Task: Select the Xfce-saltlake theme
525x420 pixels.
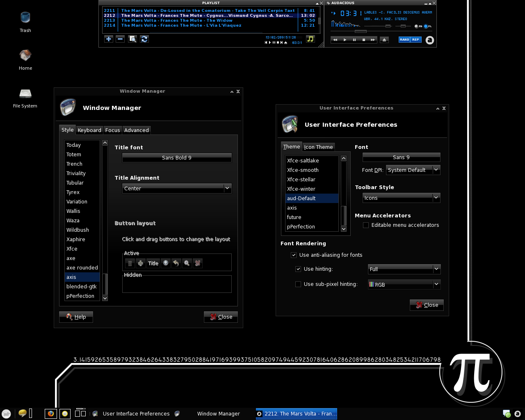Action: (312, 160)
